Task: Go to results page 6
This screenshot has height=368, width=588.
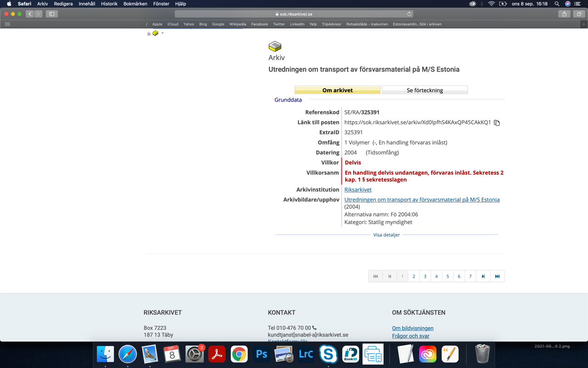Action: point(459,276)
